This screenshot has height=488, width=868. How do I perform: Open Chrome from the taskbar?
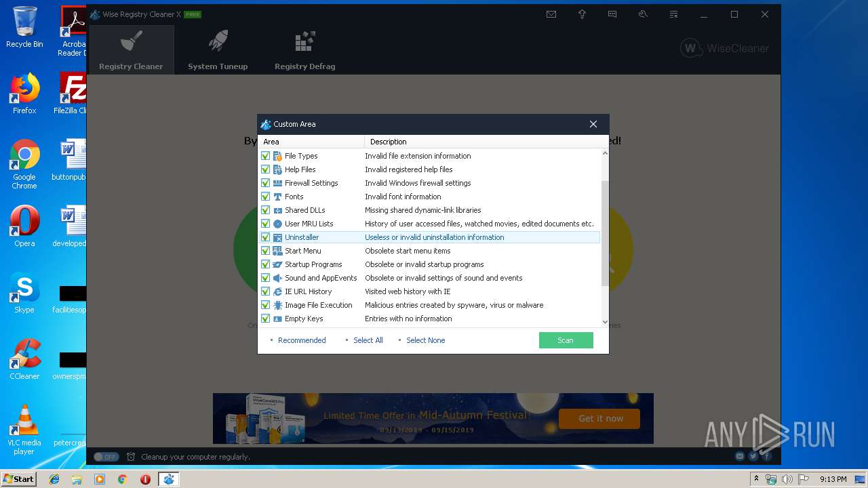pos(122,479)
